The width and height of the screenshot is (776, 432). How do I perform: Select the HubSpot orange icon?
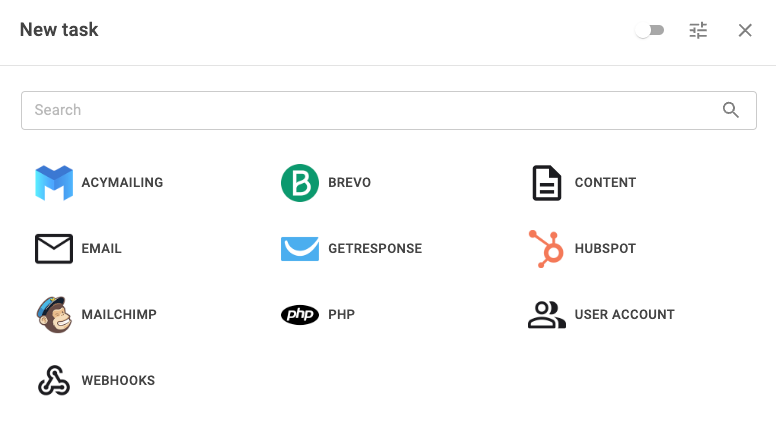pos(546,248)
